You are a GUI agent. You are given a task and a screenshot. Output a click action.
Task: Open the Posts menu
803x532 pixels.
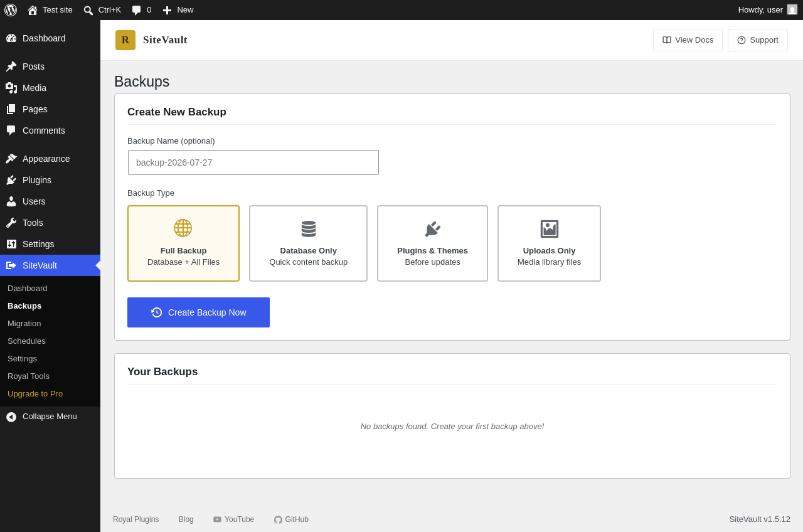[x=50, y=66]
